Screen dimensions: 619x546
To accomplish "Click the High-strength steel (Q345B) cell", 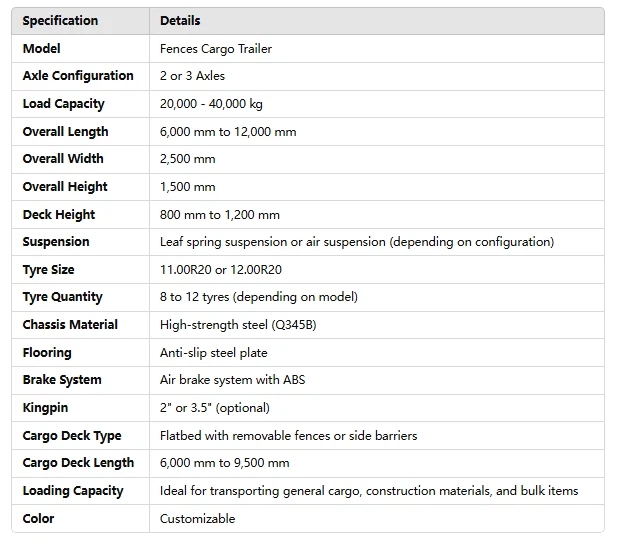I will [230, 325].
